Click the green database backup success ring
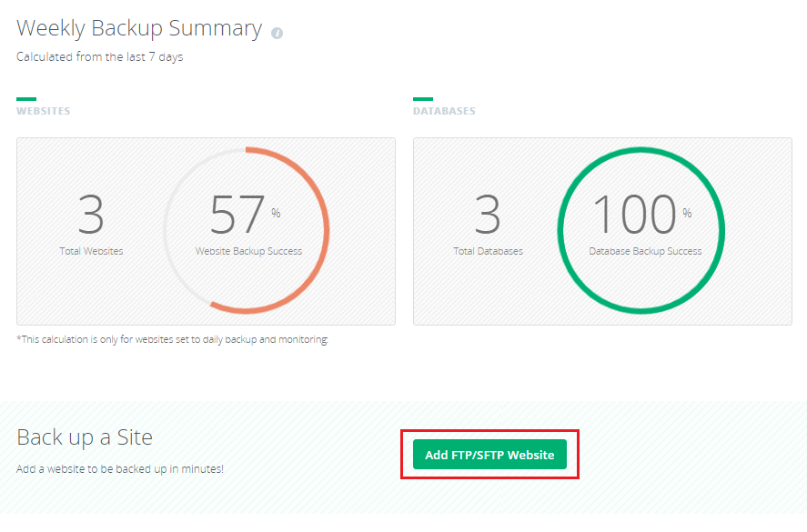807x532 pixels. (x=721, y=230)
